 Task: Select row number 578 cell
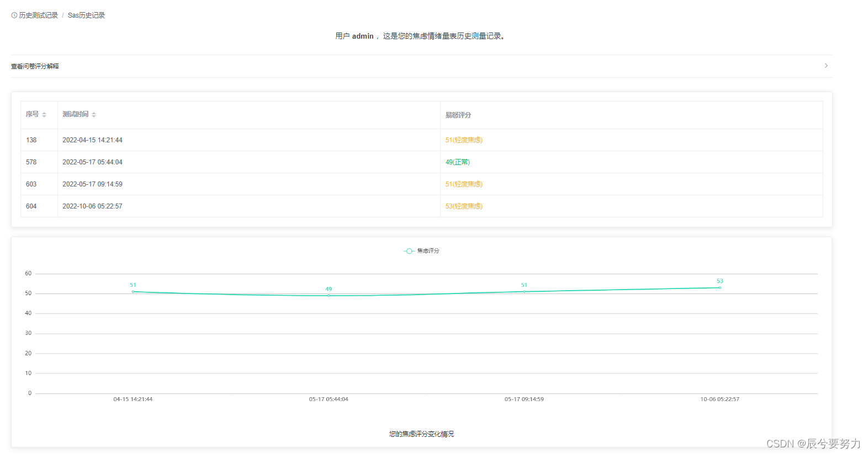coord(31,162)
